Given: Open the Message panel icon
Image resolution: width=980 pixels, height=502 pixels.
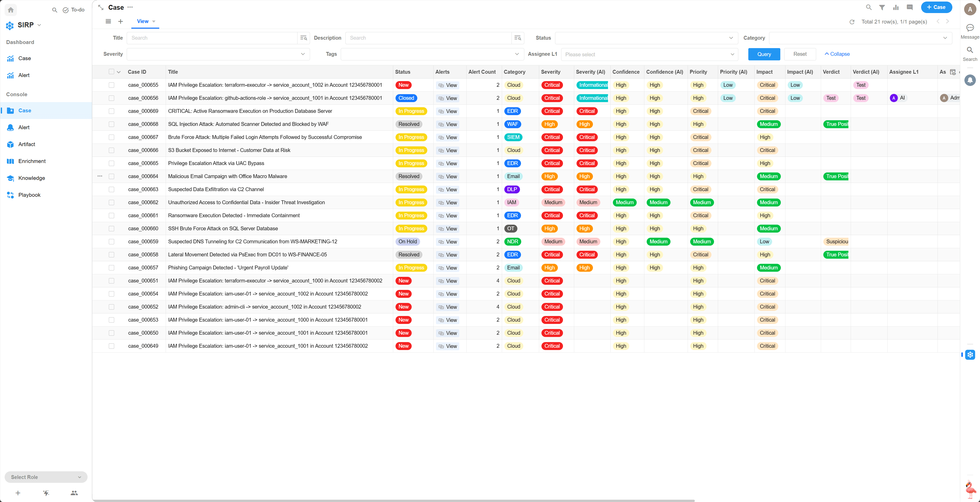Looking at the screenshot, I should click(x=970, y=28).
